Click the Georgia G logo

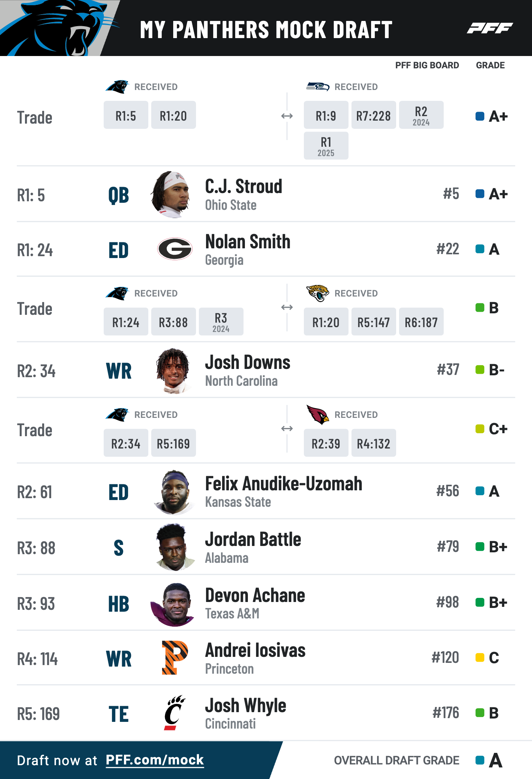click(x=175, y=249)
